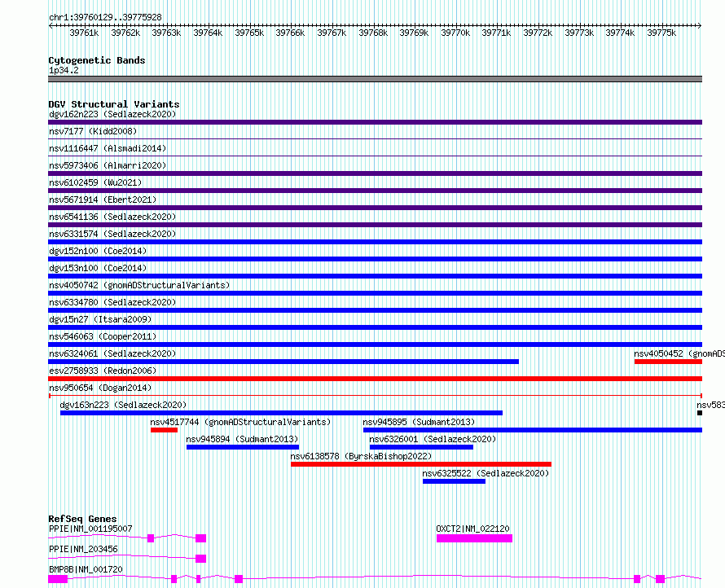Click the dgv162n223 (Sedlazeck2020) variant label

pyautogui.click(x=112, y=114)
